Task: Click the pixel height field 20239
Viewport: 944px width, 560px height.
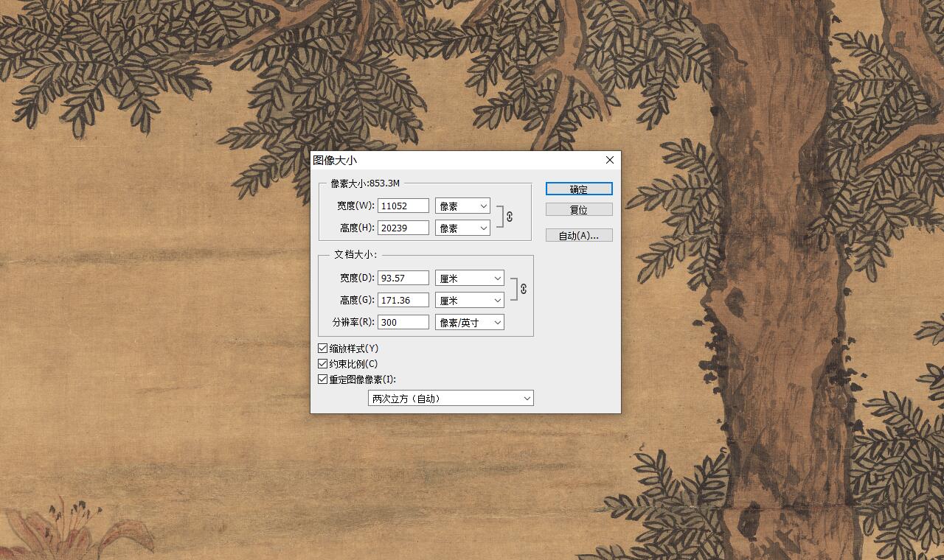Action: point(403,228)
